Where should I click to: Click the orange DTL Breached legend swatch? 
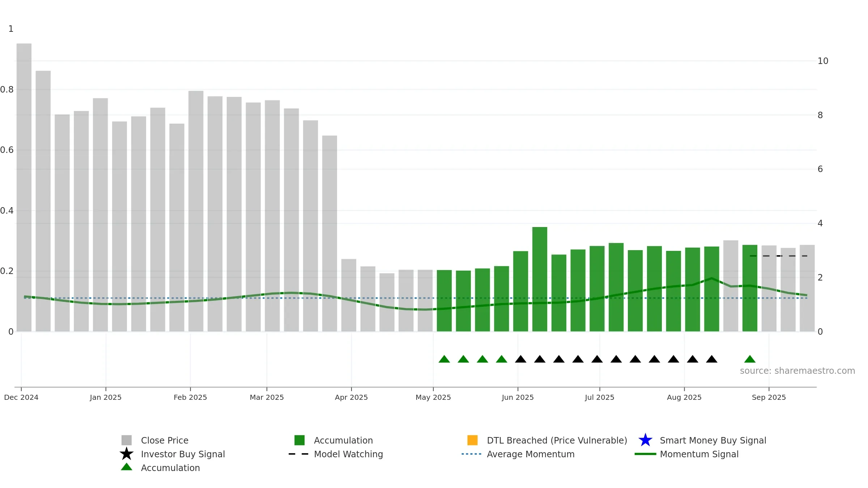point(472,440)
